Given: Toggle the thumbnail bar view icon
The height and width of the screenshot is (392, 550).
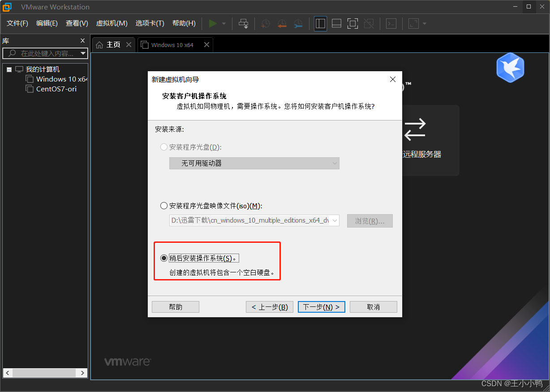Looking at the screenshot, I should coord(336,23).
